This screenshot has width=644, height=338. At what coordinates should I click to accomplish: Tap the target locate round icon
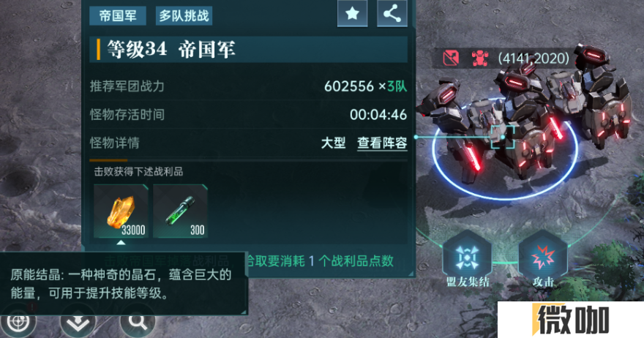[18, 323]
